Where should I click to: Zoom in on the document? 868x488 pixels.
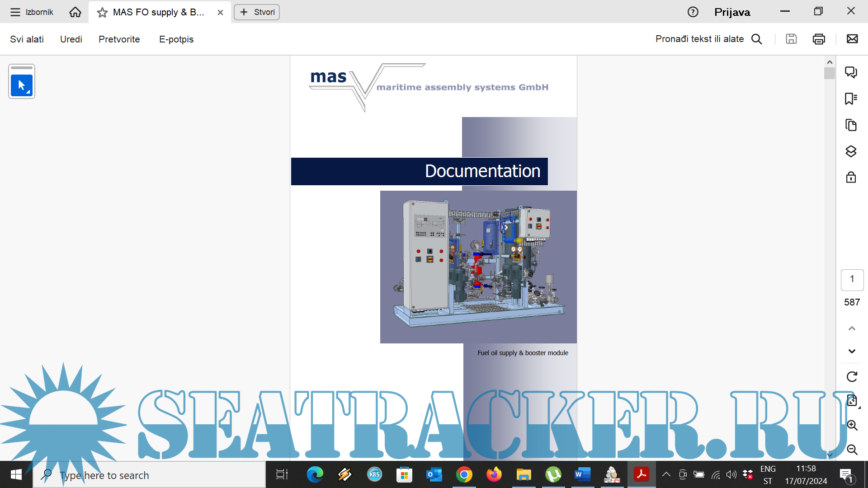tap(852, 425)
